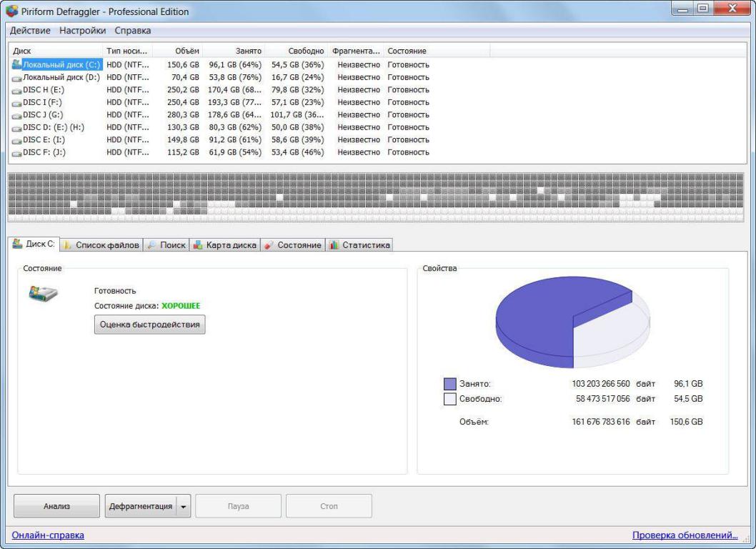Click the Оценка быстродействия button

point(150,325)
